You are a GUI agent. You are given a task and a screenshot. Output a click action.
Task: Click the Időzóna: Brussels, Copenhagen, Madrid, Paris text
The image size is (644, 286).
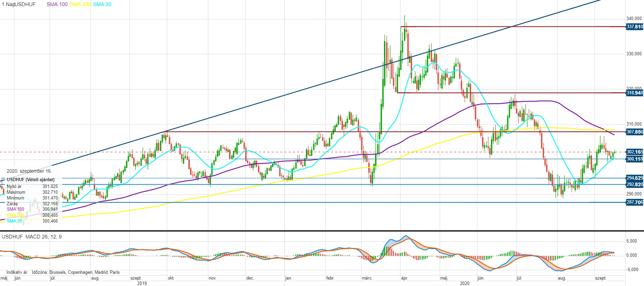(76, 272)
